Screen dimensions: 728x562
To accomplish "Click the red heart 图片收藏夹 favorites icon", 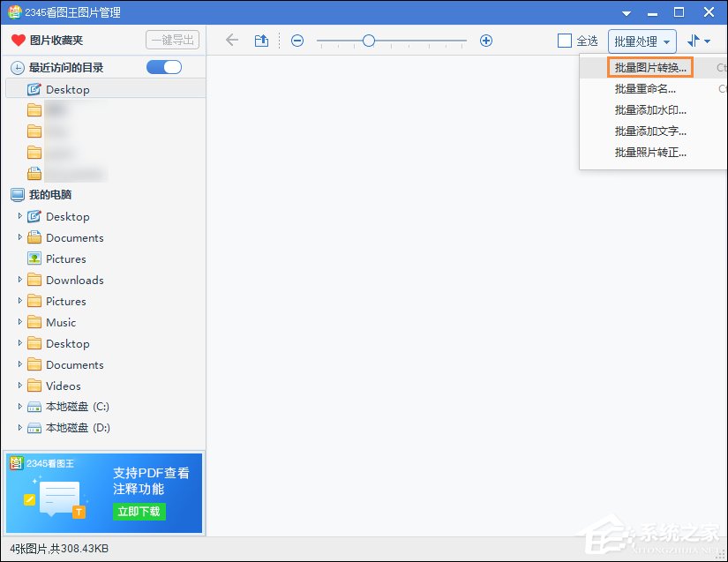I will pyautogui.click(x=19, y=40).
